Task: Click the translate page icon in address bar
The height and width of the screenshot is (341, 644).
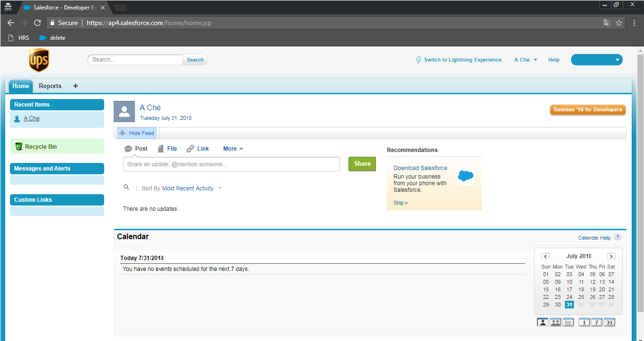Action: click(607, 23)
